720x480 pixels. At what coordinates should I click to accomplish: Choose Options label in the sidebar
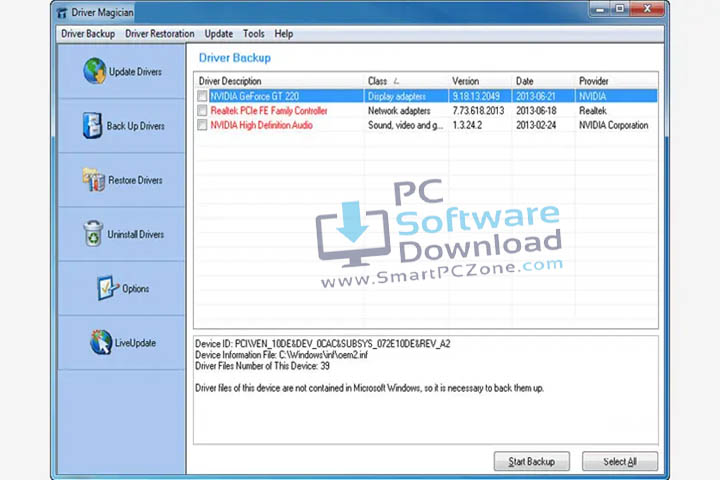pos(135,288)
